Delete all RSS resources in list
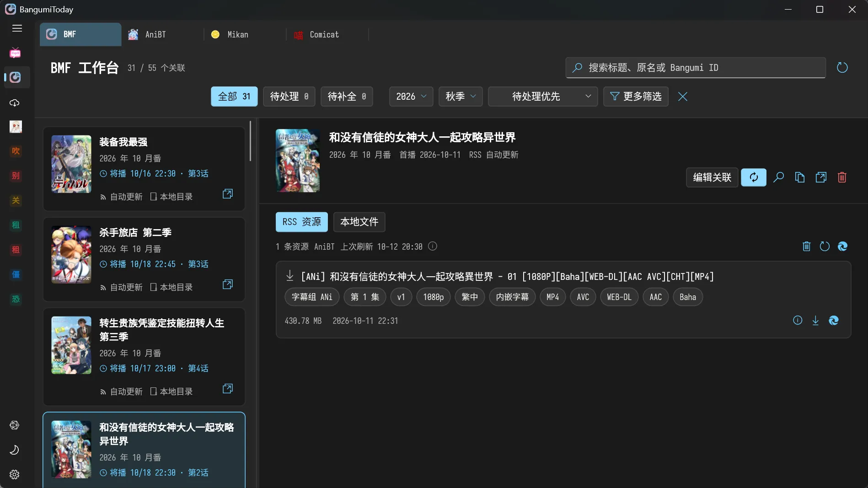Screen dimensions: 868x488 coord(807,247)
